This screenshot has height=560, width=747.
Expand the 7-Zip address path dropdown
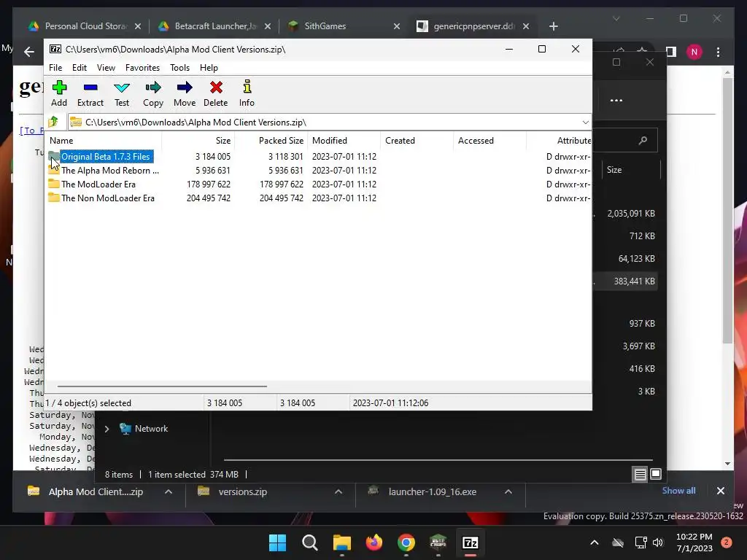(x=585, y=122)
